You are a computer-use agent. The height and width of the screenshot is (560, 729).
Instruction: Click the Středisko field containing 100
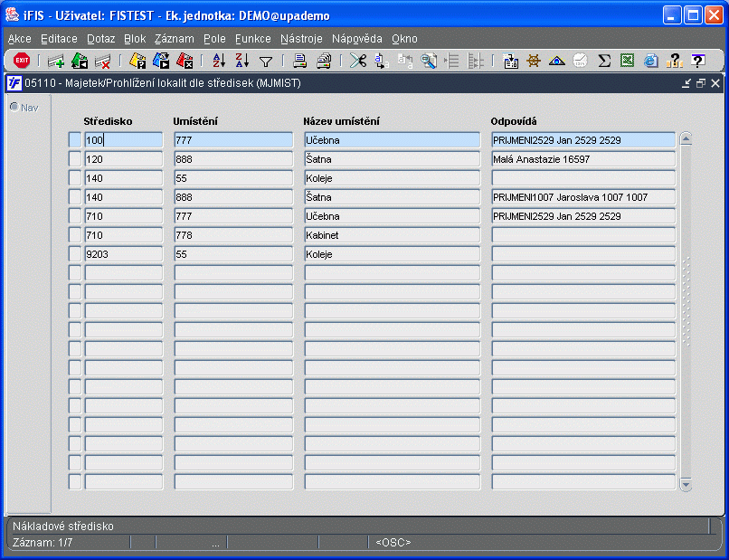[124, 140]
